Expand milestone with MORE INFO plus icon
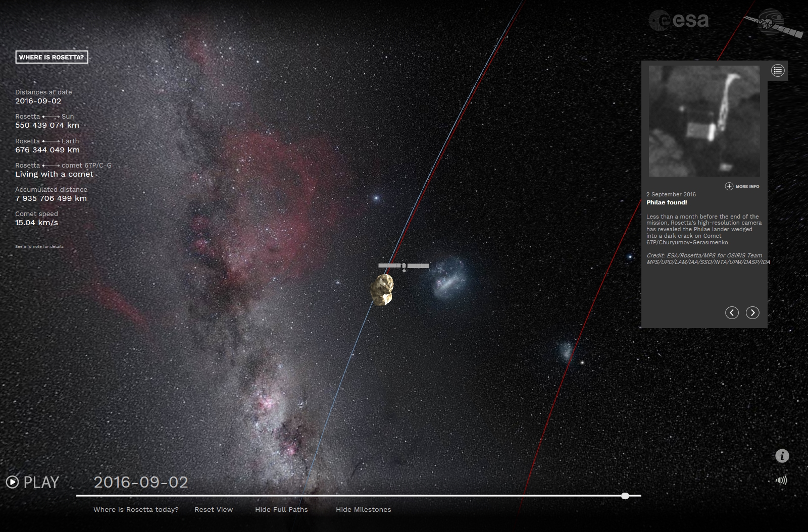 coord(729,186)
